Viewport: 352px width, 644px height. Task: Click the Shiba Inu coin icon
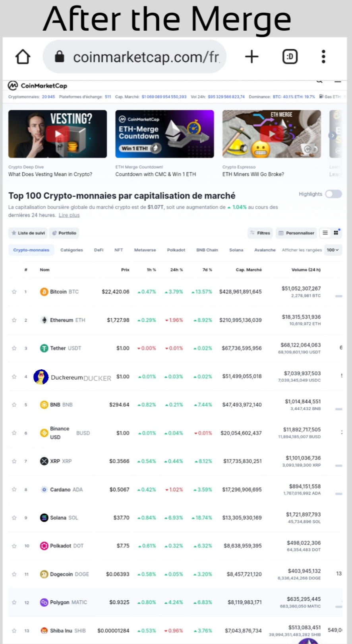44,630
